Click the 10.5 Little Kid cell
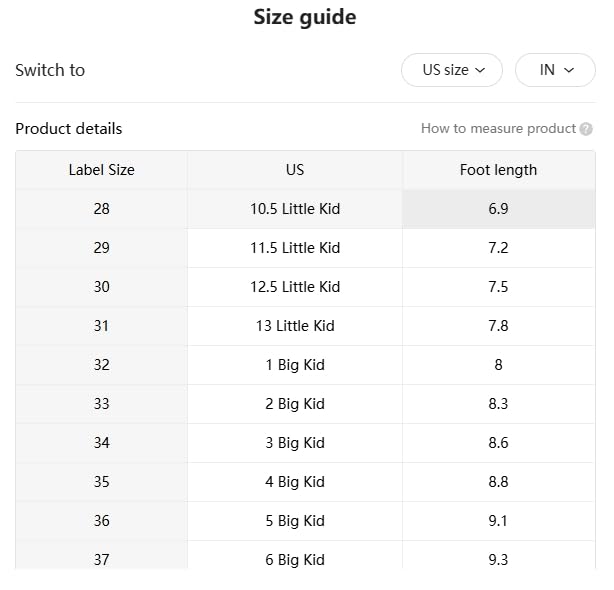The height and width of the screenshot is (590, 614). coord(295,209)
